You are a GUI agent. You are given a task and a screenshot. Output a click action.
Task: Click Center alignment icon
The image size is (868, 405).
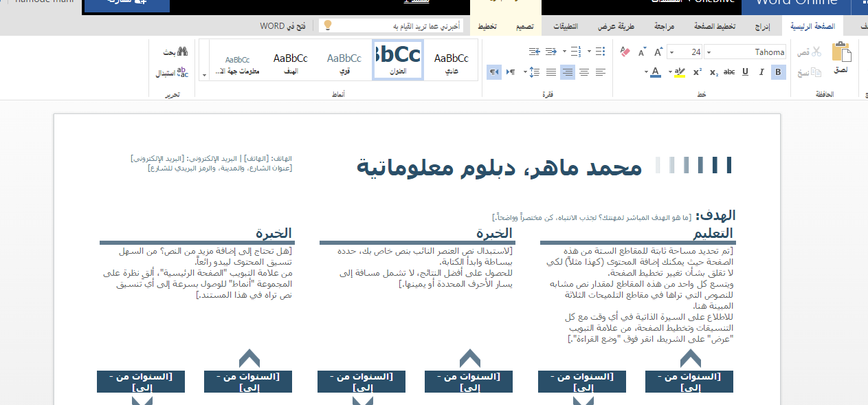(x=583, y=72)
